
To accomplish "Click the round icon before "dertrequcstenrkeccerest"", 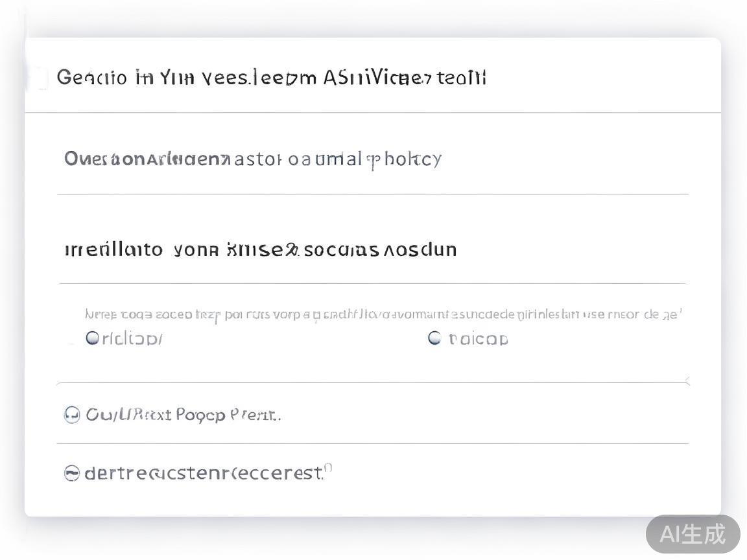I will point(72,474).
